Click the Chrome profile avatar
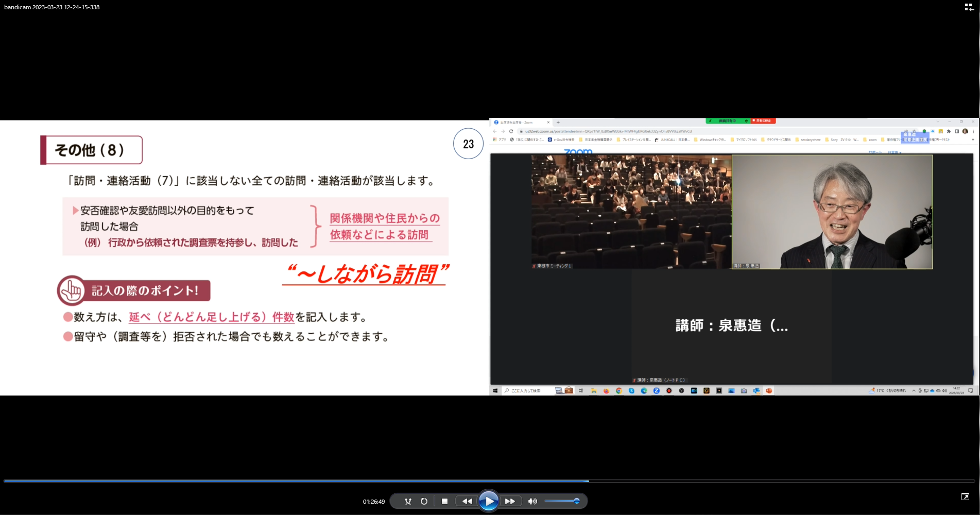Screen dimensions: 980x515 (965, 131)
